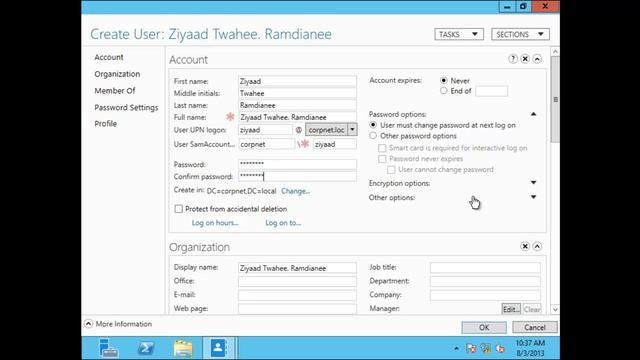Click the Confirm password field
Image resolution: width=640 pixels, height=360 pixels.
click(x=297, y=176)
